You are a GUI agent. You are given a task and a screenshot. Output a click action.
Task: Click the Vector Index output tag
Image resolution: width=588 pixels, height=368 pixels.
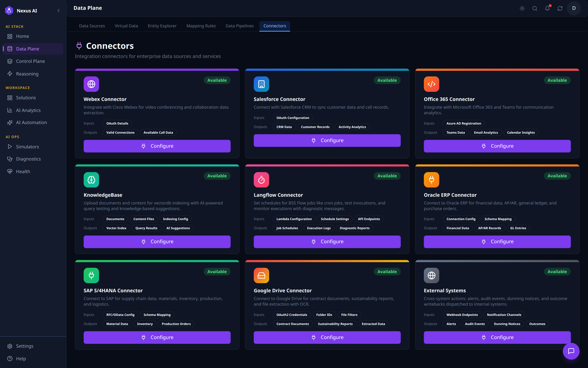(116, 228)
